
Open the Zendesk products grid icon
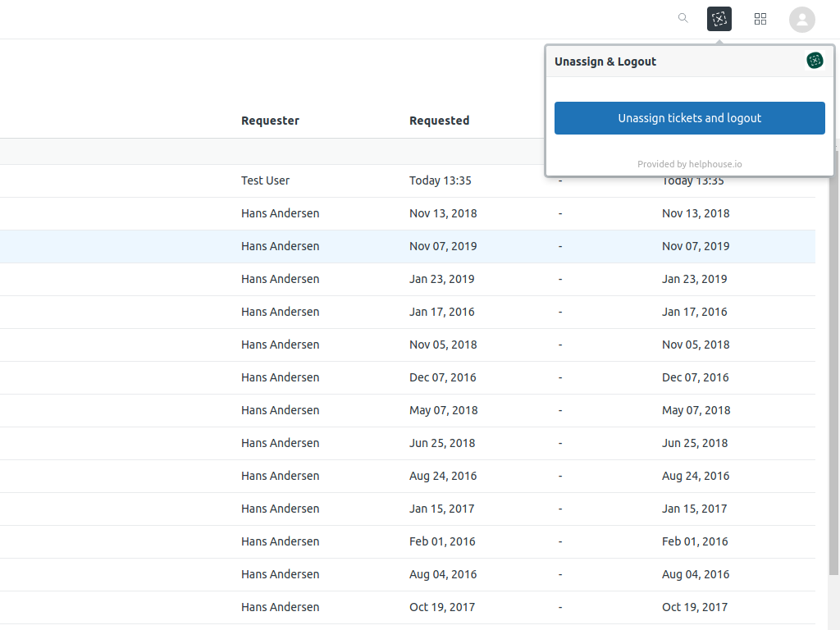(x=760, y=19)
